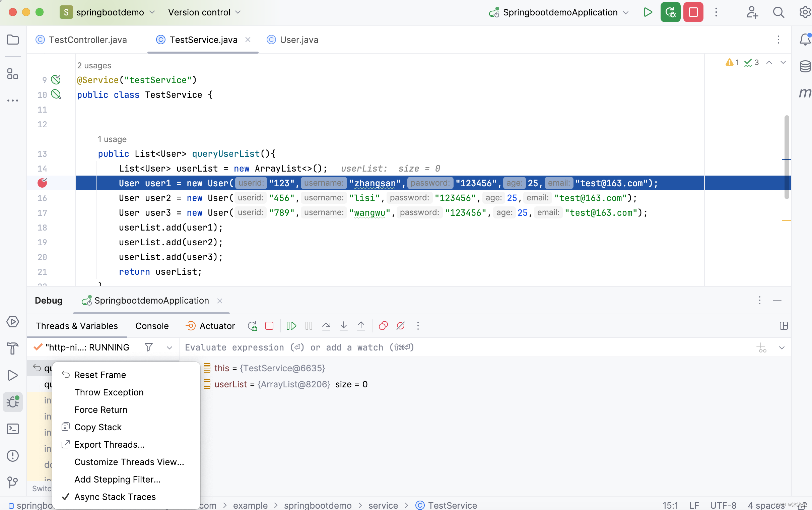Viewport: 812px width, 510px height.
Task: Click the Step Into icon
Action: (344, 326)
